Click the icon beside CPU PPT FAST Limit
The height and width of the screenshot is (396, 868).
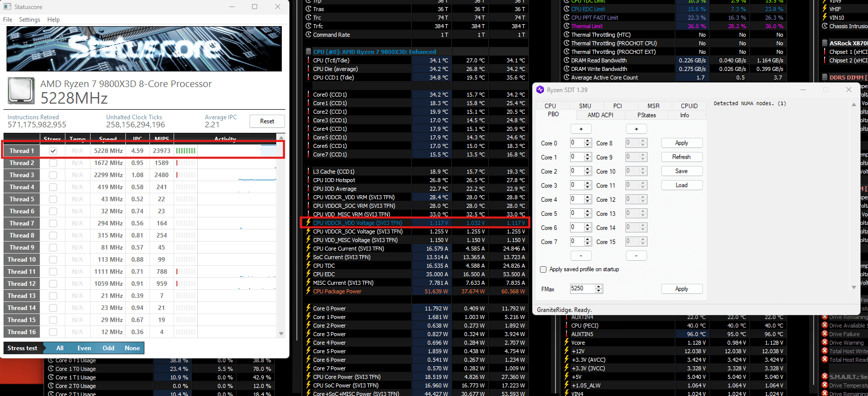point(567,18)
